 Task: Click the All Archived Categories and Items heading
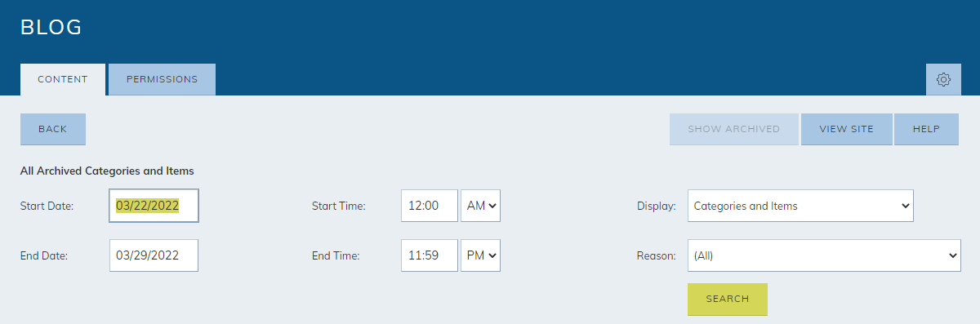pyautogui.click(x=107, y=171)
